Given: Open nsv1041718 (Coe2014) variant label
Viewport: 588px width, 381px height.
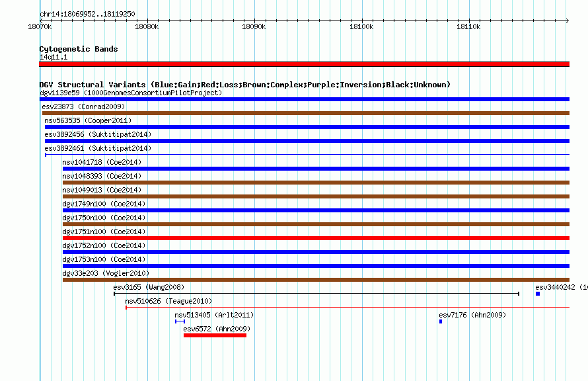Looking at the screenshot, I should pos(102,162).
